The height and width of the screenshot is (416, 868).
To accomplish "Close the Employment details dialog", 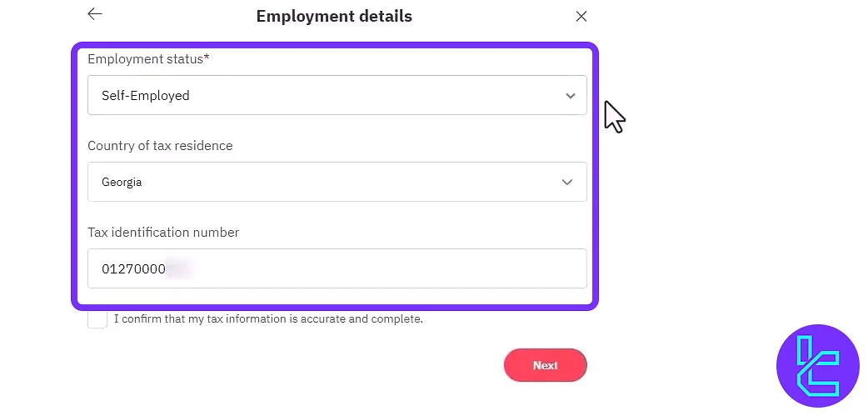I will pyautogui.click(x=581, y=16).
